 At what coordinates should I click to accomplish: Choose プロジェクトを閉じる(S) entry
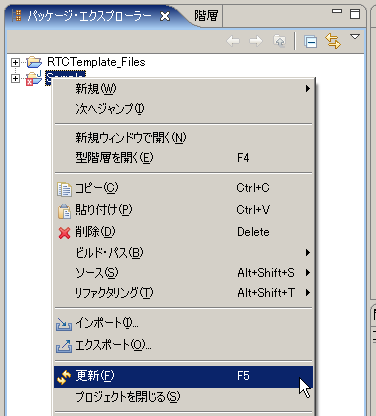tap(183, 397)
